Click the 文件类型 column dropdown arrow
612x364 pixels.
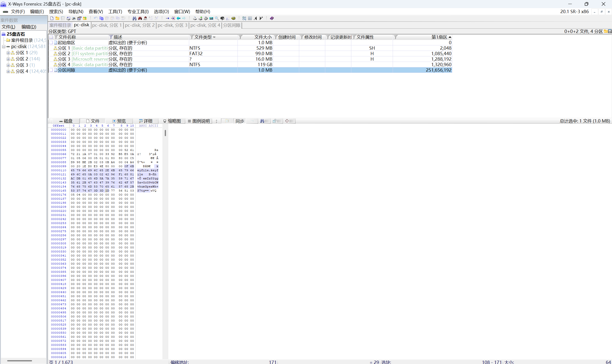pos(214,37)
